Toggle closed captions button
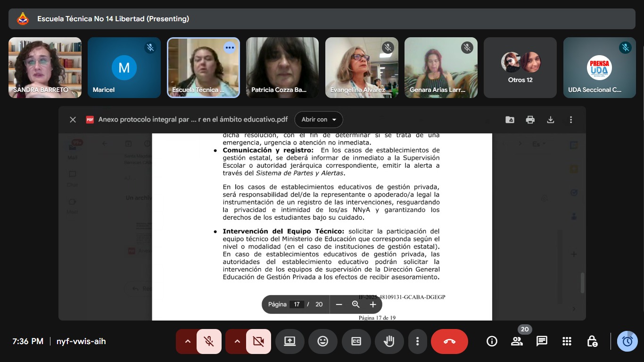 (356, 341)
